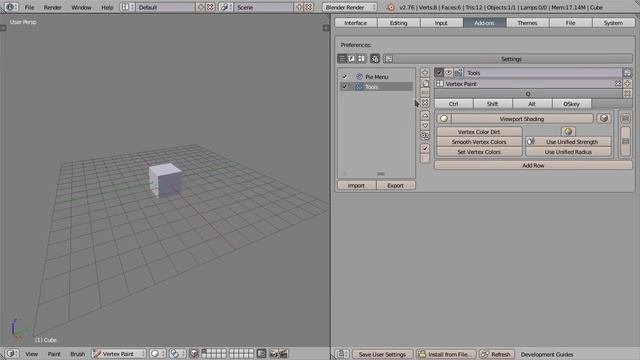
Task: Clear the Vertex Paint keymap entry
Action: tap(618, 84)
